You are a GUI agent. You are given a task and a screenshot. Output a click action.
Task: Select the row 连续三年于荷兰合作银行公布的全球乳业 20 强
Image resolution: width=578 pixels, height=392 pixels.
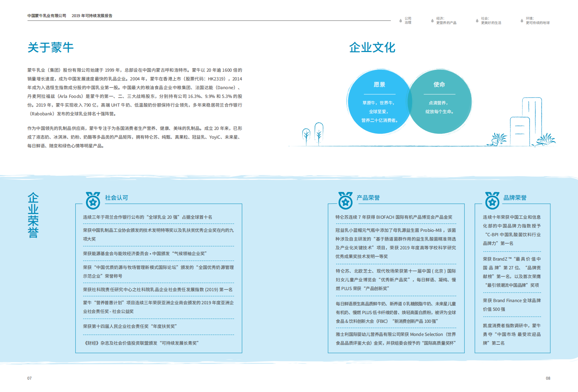click(x=148, y=217)
